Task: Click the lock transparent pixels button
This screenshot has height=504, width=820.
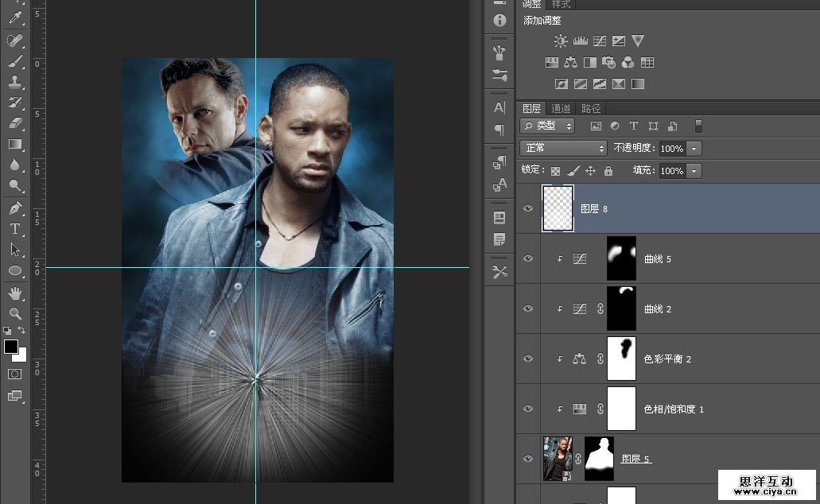Action: (556, 171)
